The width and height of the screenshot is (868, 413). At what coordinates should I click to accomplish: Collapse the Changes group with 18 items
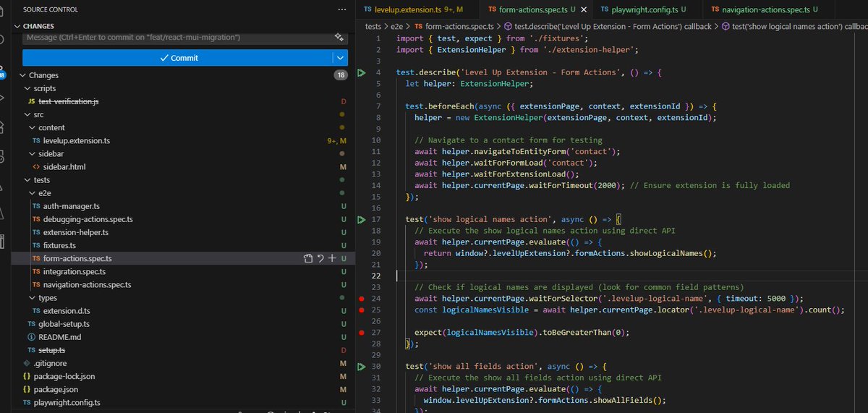[x=22, y=75]
